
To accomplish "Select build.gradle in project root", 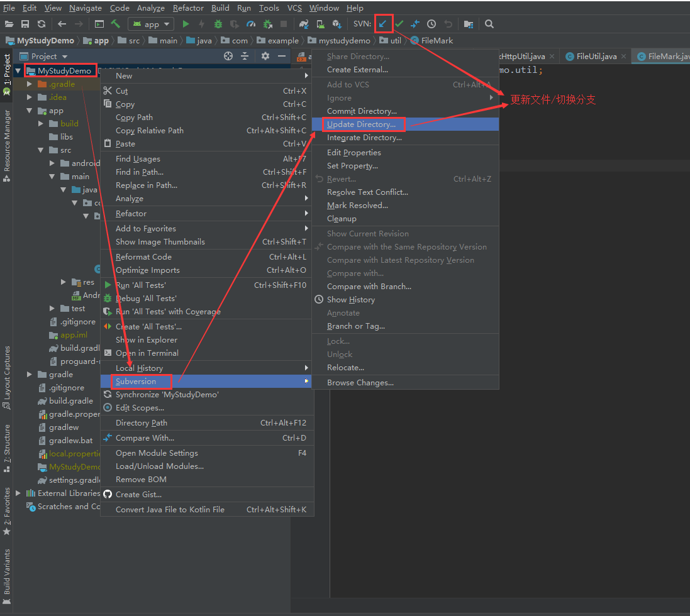I will [x=65, y=401].
